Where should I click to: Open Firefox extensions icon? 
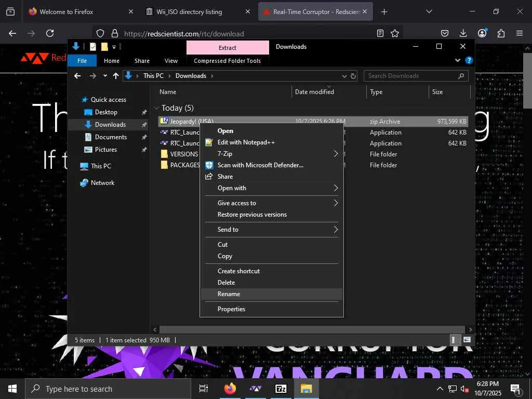501,33
